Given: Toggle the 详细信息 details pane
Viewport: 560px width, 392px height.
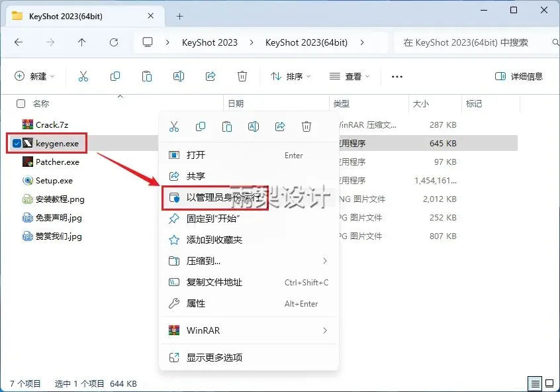Looking at the screenshot, I should click(518, 76).
